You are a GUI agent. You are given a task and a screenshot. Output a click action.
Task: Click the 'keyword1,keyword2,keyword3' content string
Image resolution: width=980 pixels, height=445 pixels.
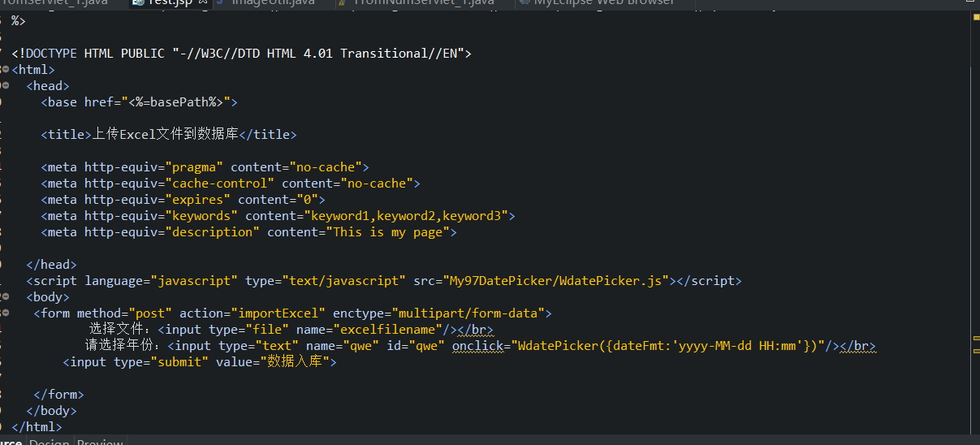pyautogui.click(x=406, y=216)
